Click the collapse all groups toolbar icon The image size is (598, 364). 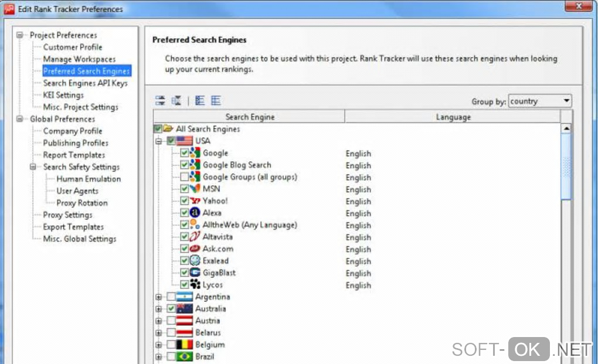176,101
